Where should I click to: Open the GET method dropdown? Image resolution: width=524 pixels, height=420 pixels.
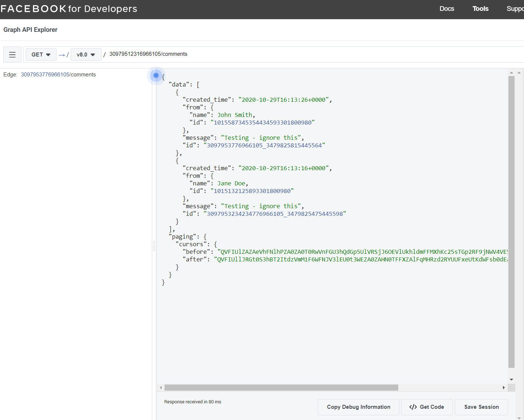(41, 55)
